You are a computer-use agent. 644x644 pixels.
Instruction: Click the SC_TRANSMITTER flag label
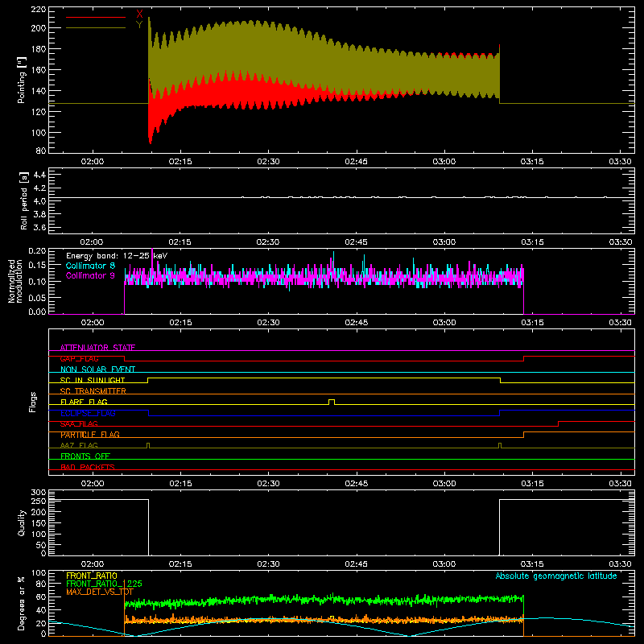click(93, 391)
